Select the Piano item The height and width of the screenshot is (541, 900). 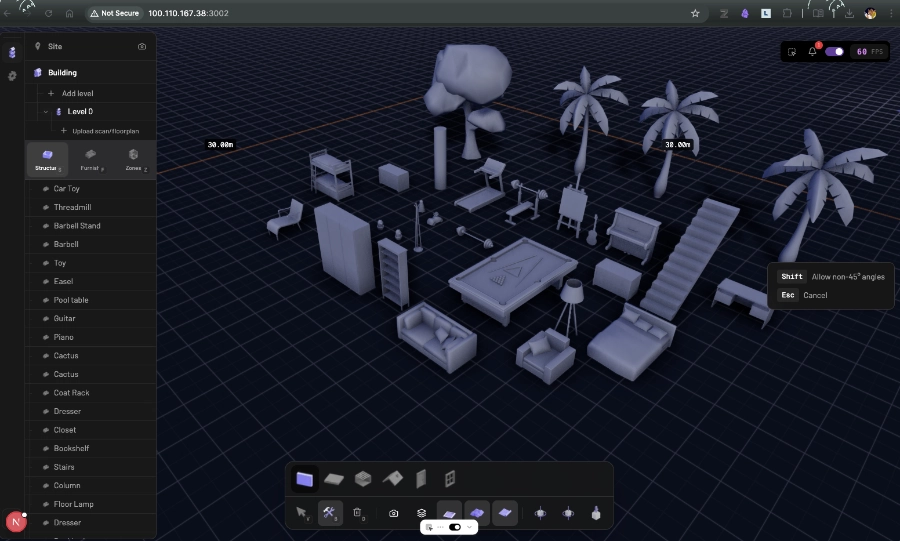pos(91,337)
